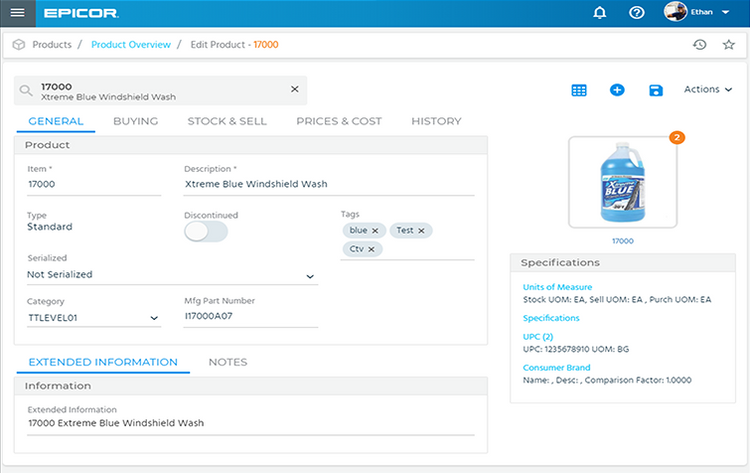The height and width of the screenshot is (473, 750).
Task: Expand the Actions dropdown
Action: (x=707, y=89)
